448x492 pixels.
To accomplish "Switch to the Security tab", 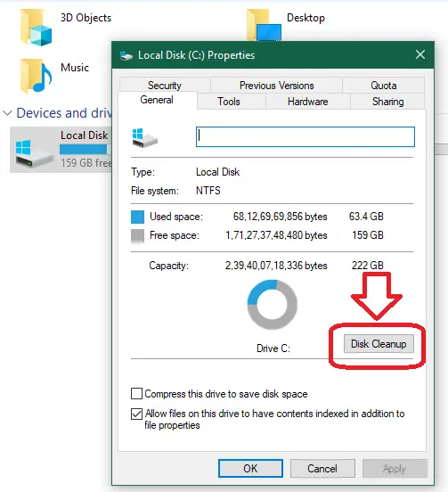I will click(165, 85).
